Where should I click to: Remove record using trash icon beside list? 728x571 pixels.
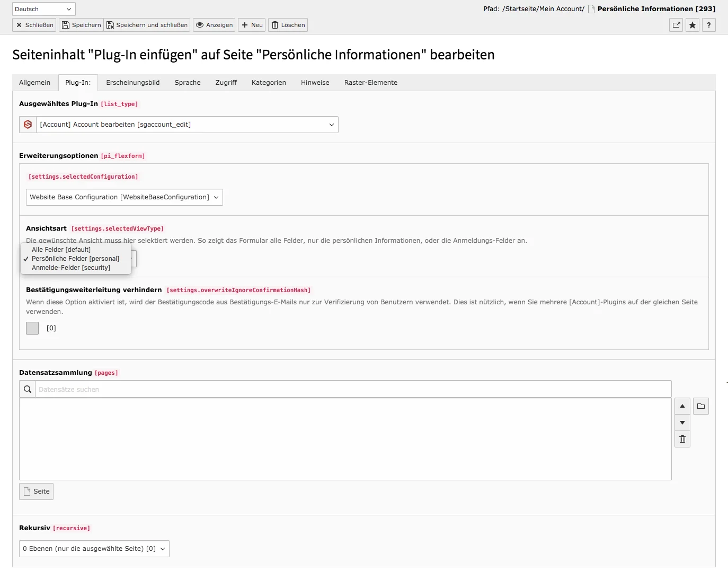tap(682, 439)
